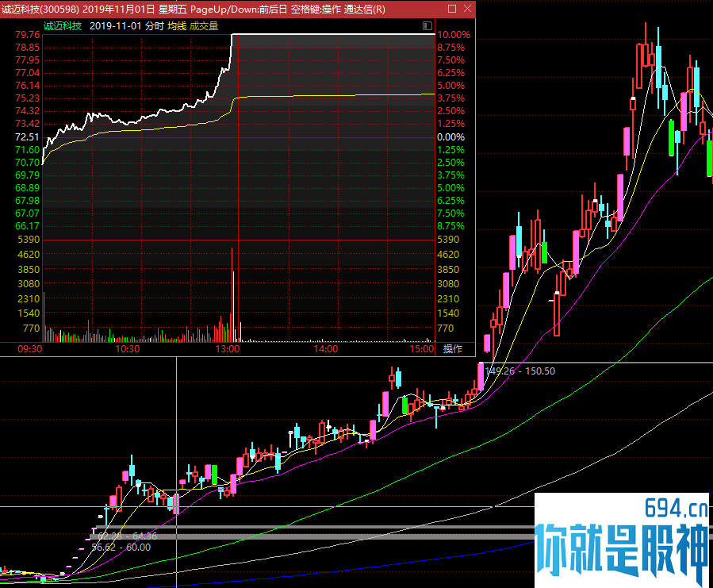713x588 pixels.
Task: Select the 2019年11月01日 date in title bar
Action: (x=119, y=9)
